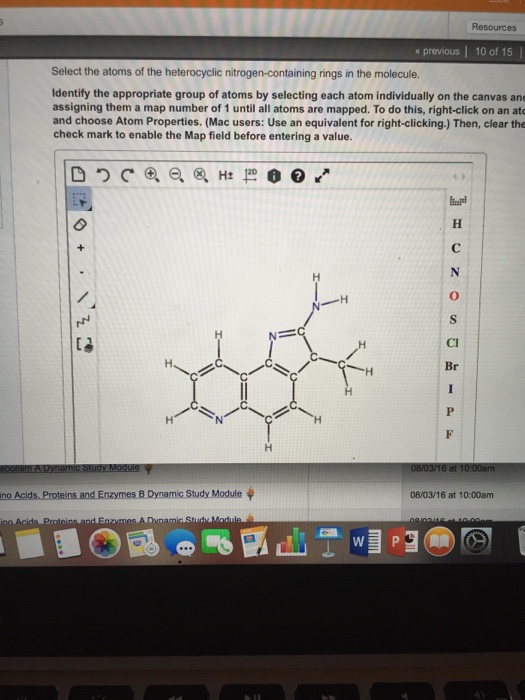Open the question mark help icon

pyautogui.click(x=298, y=177)
